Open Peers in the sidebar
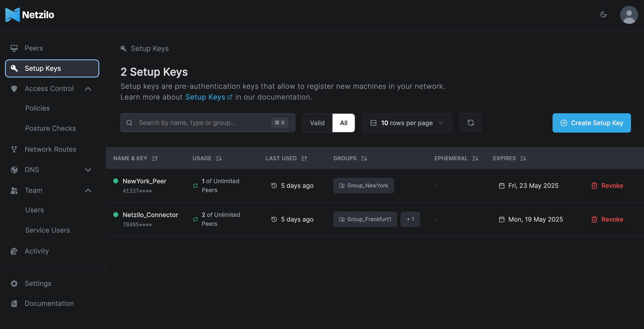This screenshot has height=329, width=644. pyautogui.click(x=34, y=48)
